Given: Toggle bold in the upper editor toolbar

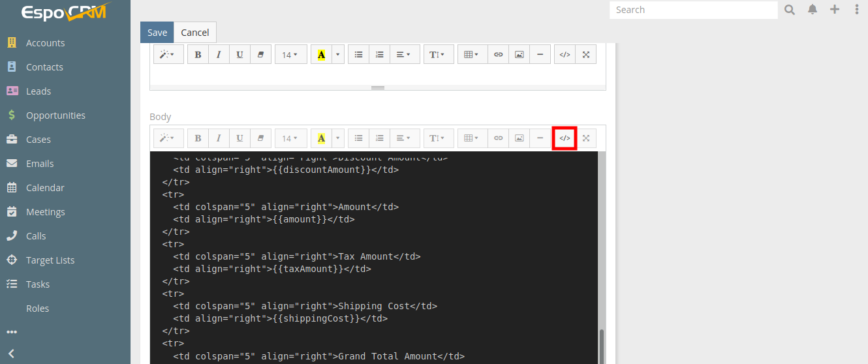Looking at the screenshot, I should (x=198, y=55).
